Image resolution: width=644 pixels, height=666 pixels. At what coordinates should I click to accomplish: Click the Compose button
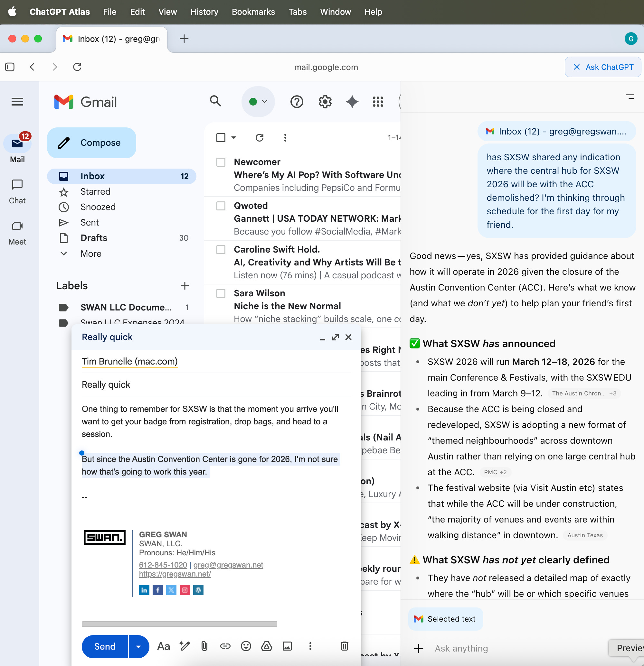(91, 143)
